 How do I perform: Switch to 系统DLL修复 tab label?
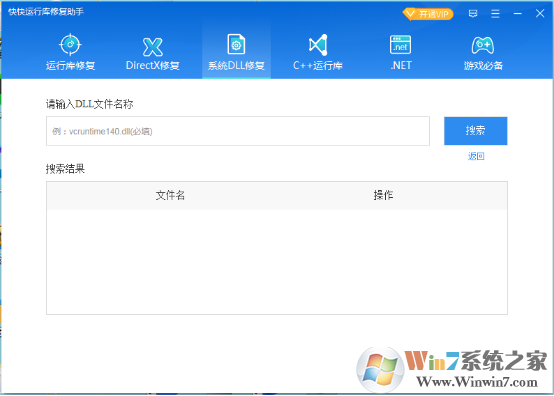236,66
